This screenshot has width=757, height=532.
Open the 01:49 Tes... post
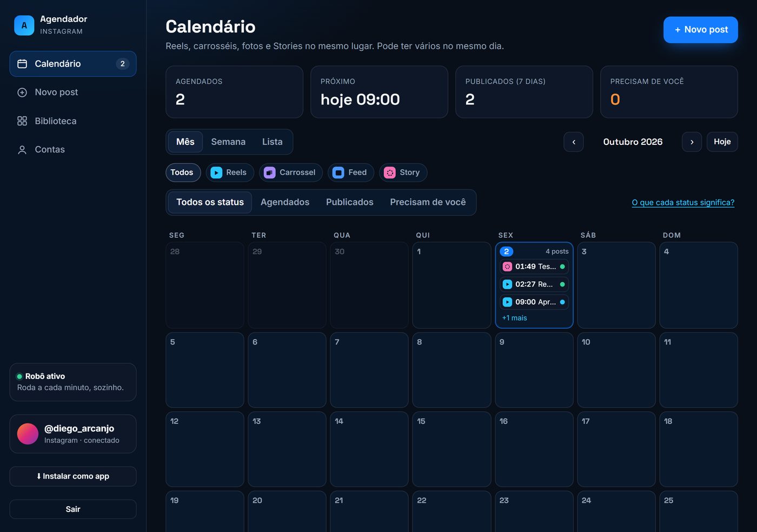534,267
